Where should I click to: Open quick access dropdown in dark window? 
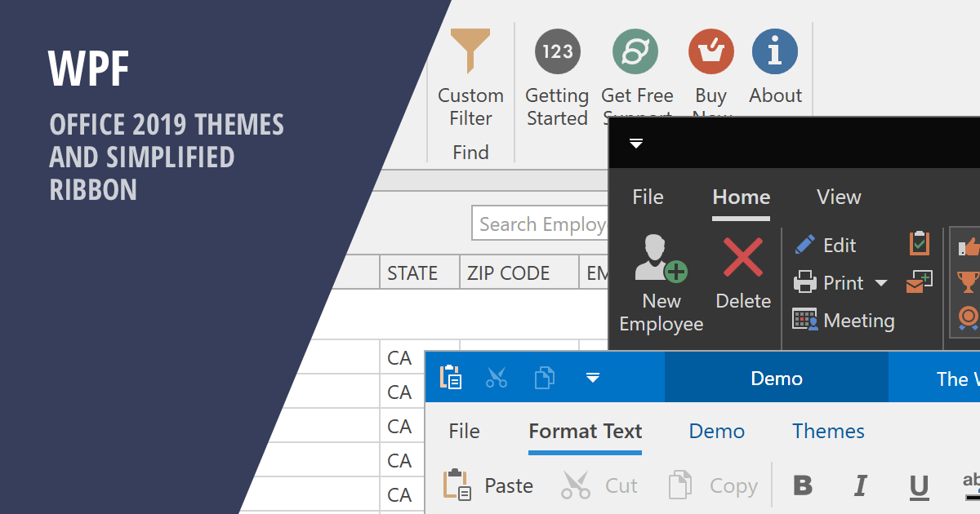pyautogui.click(x=636, y=144)
